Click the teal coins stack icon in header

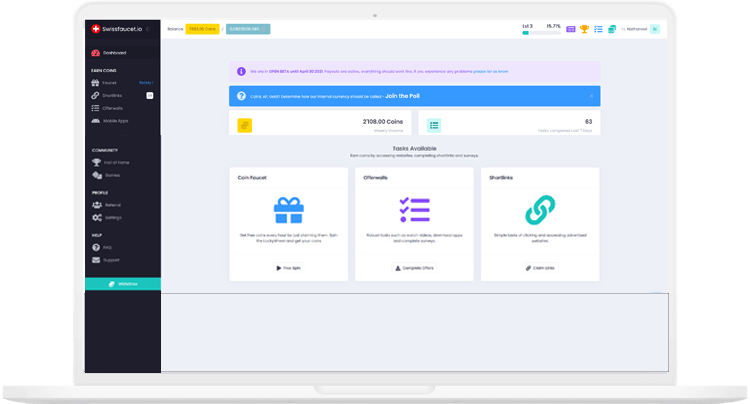click(x=611, y=29)
